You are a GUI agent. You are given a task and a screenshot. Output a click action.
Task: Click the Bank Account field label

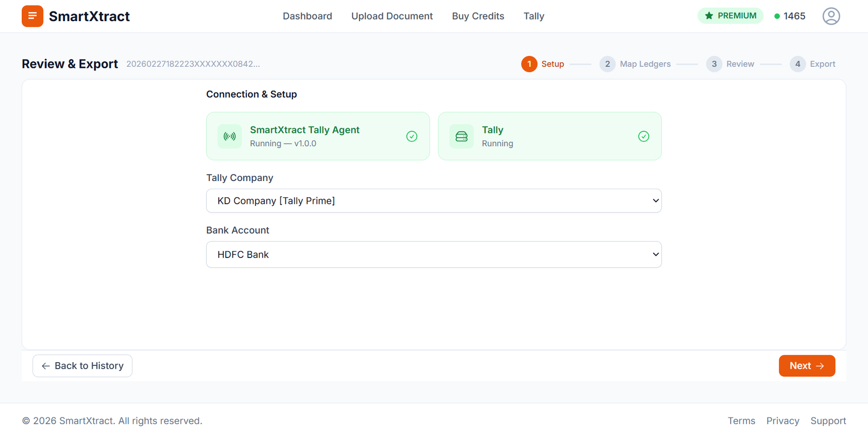click(238, 230)
